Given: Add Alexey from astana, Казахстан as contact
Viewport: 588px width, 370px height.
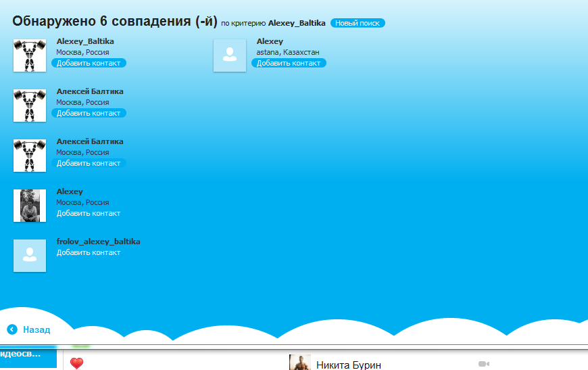Looking at the screenshot, I should [x=289, y=63].
